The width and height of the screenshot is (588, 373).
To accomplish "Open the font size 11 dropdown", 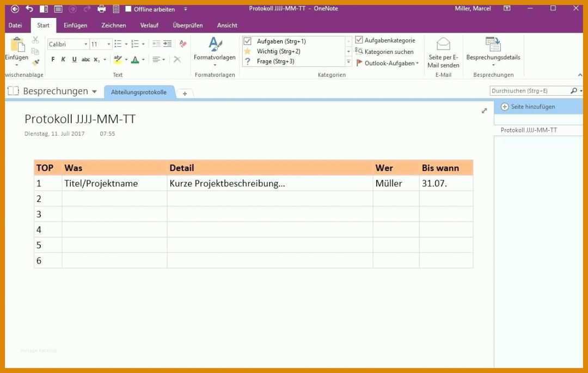I will point(109,44).
